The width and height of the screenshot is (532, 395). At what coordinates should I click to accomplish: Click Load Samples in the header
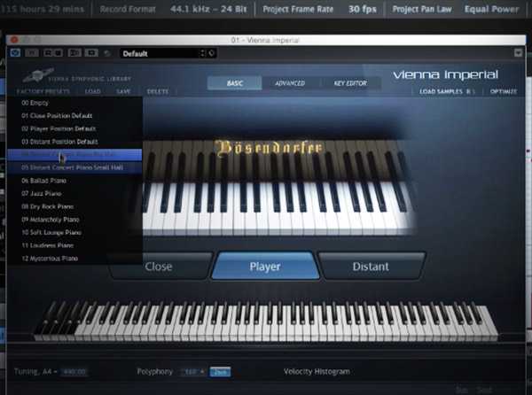click(441, 91)
